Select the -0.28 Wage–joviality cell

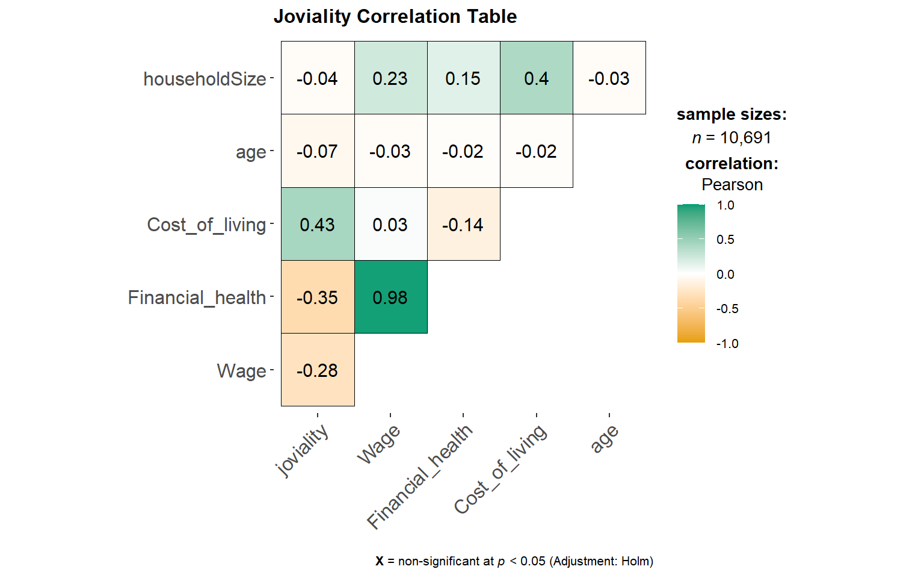point(318,370)
